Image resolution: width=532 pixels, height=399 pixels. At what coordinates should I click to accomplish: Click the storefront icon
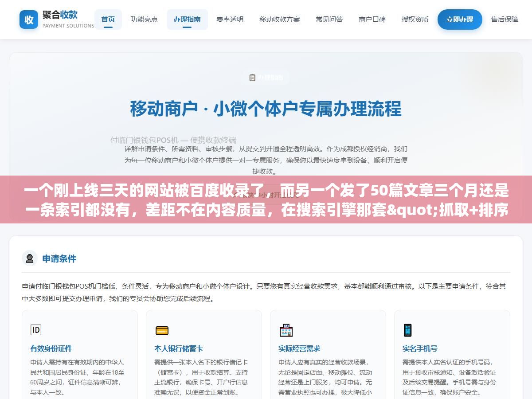286,330
